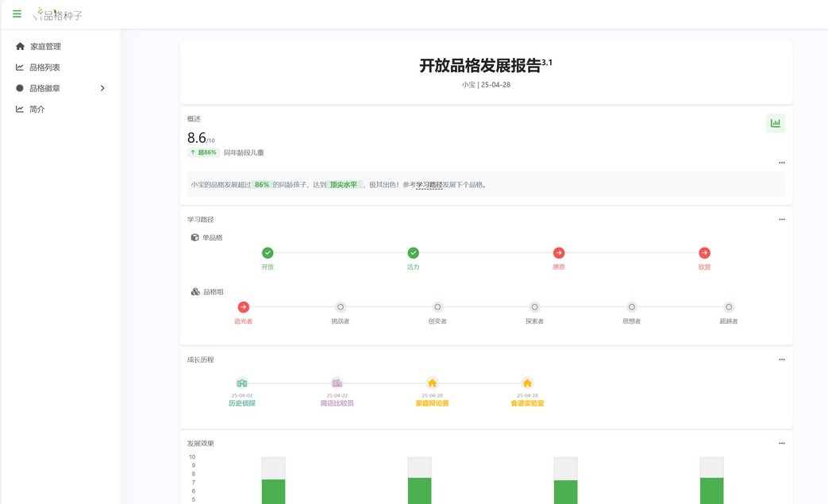Select the 家庭辩论赛 home icon

tap(432, 383)
